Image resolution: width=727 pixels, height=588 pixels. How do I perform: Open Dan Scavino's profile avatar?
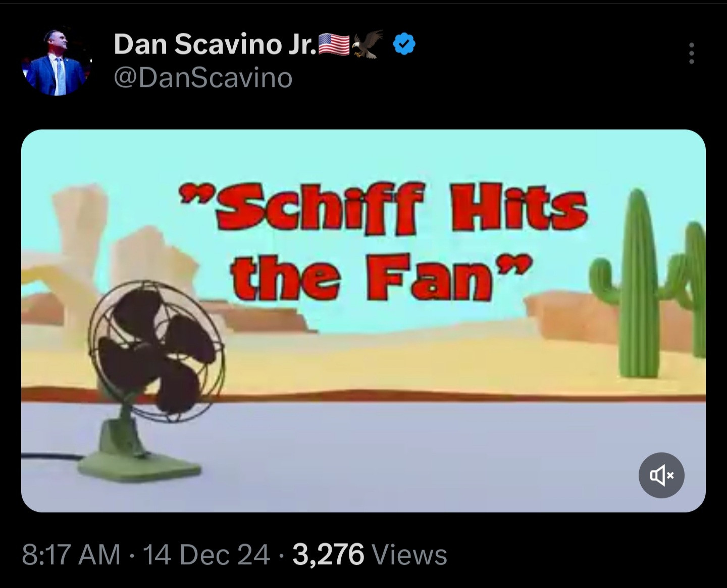point(56,61)
